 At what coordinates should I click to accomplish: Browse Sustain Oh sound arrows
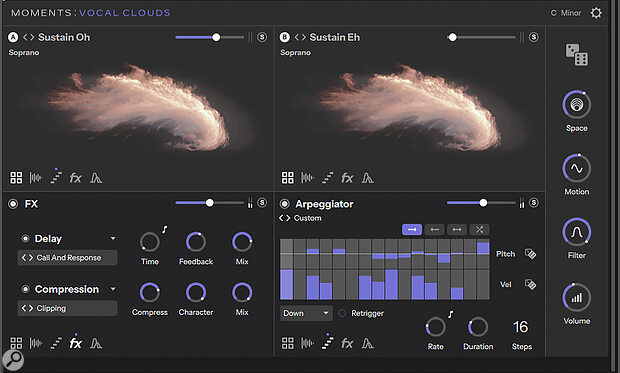pyautogui.click(x=28, y=37)
